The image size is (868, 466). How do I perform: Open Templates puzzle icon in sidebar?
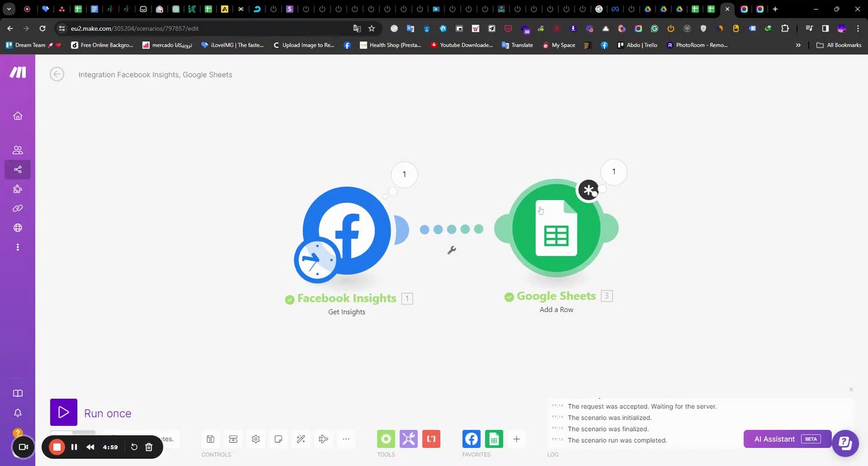(17, 189)
